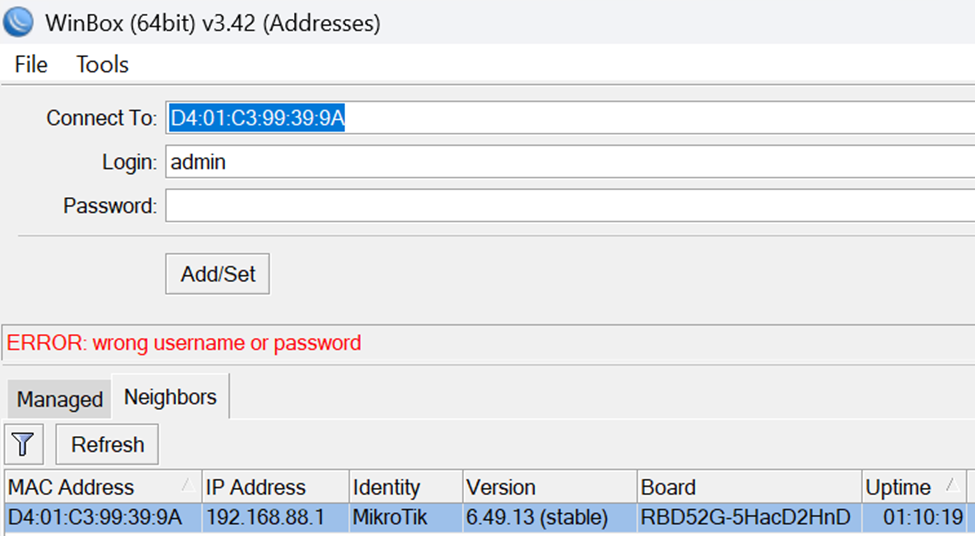Select the Neighbors tab

pyautogui.click(x=170, y=397)
